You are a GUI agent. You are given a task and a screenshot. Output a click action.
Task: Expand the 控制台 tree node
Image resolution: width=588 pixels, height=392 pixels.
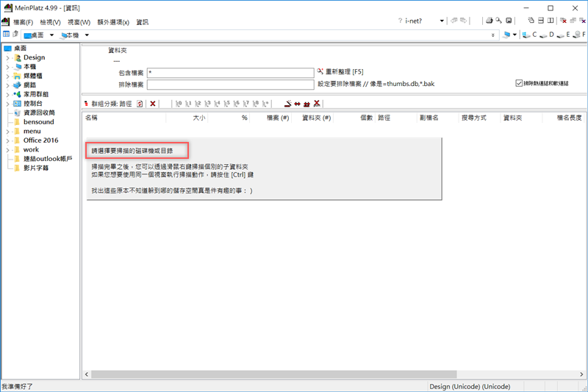[x=7, y=104]
